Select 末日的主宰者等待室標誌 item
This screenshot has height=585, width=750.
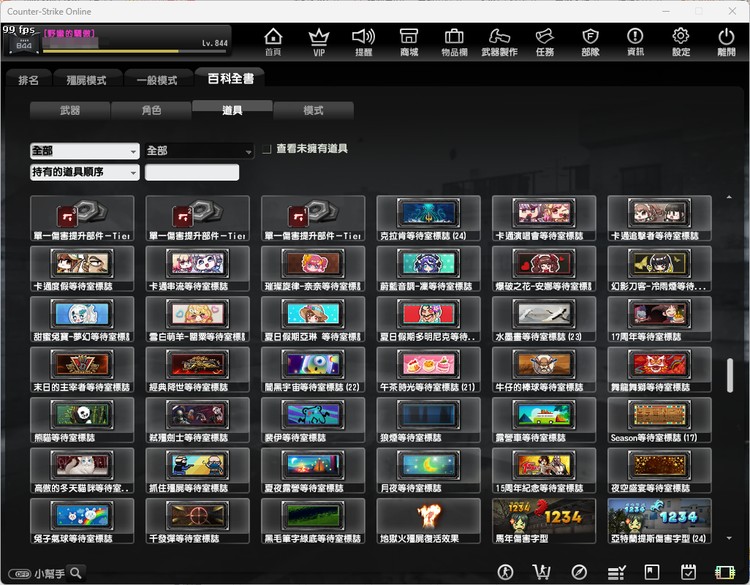(82, 370)
